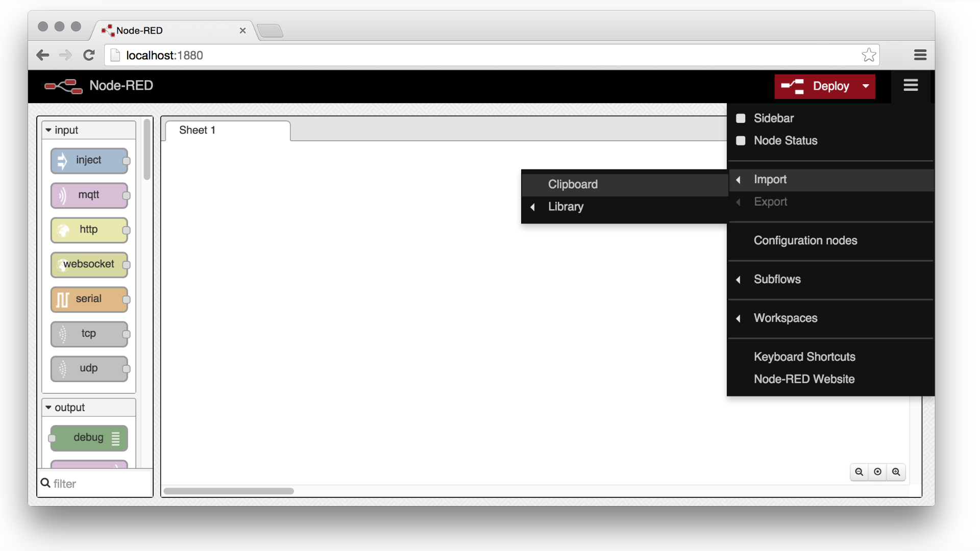This screenshot has height=551, width=980.
Task: Click the mqtt node icon
Action: coord(61,195)
